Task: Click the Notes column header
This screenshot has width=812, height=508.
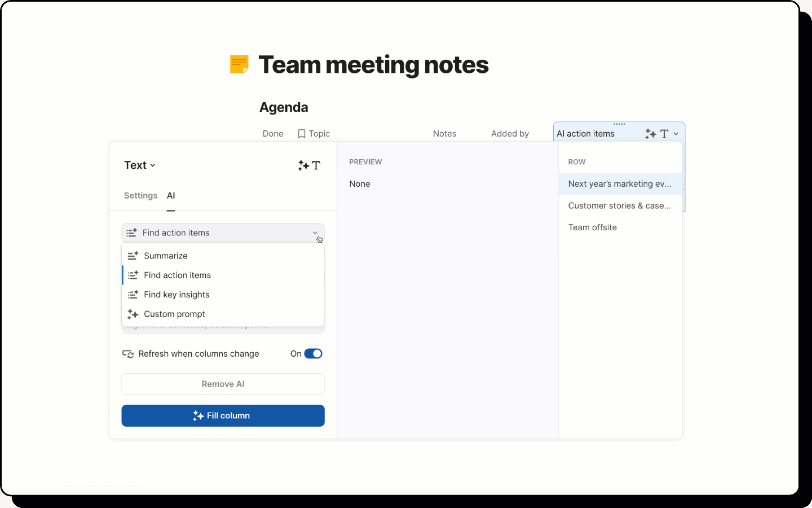Action: (x=444, y=134)
